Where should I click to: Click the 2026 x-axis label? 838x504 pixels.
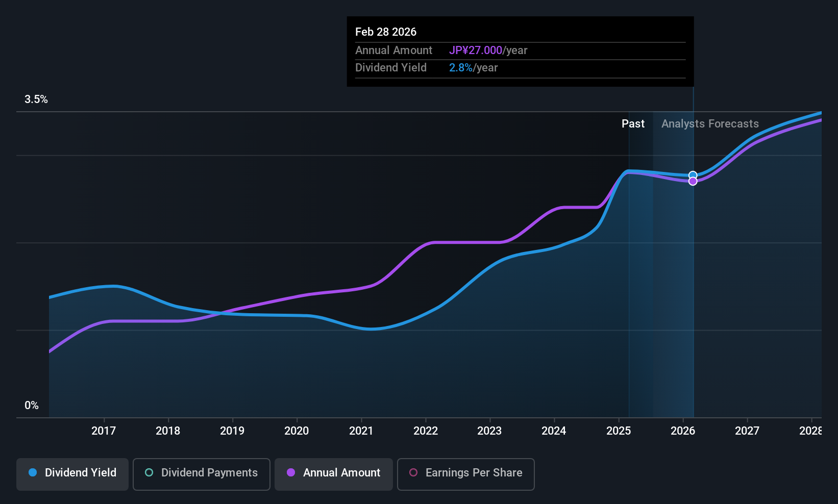point(683,431)
